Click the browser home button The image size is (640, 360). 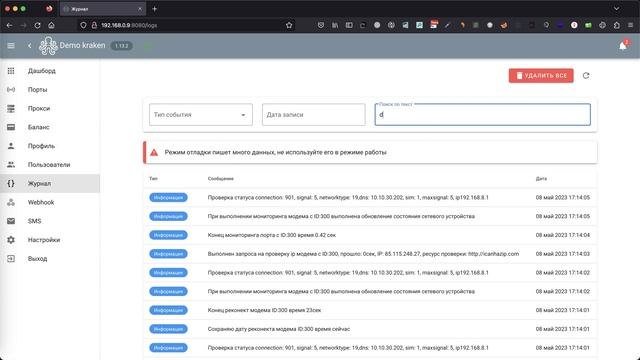tap(51, 25)
